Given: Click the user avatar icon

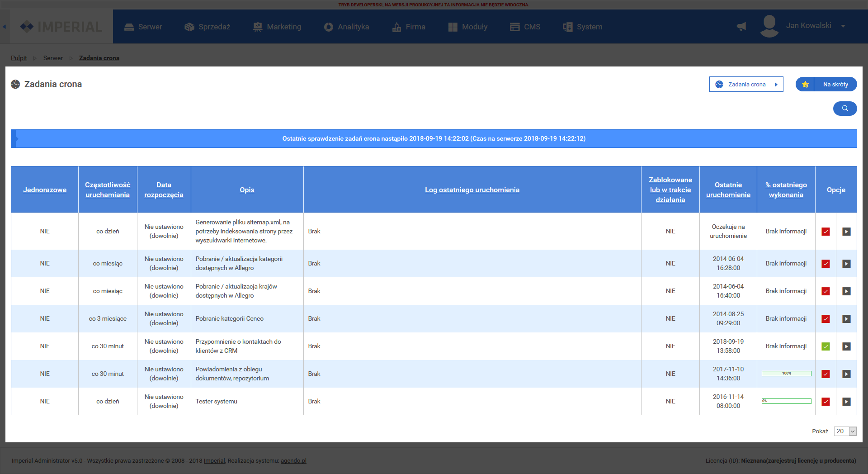Looking at the screenshot, I should [769, 26].
